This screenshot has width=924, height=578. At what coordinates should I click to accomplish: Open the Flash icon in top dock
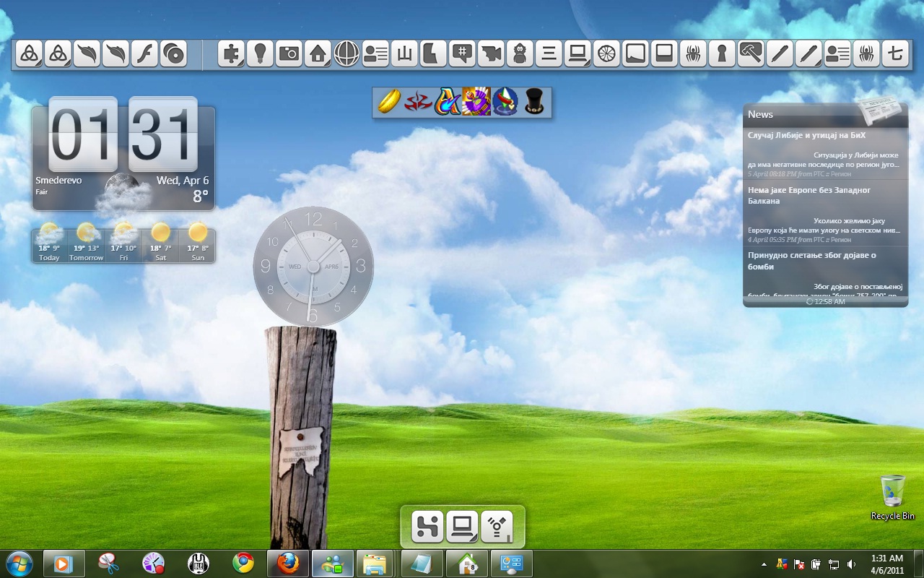pyautogui.click(x=144, y=54)
